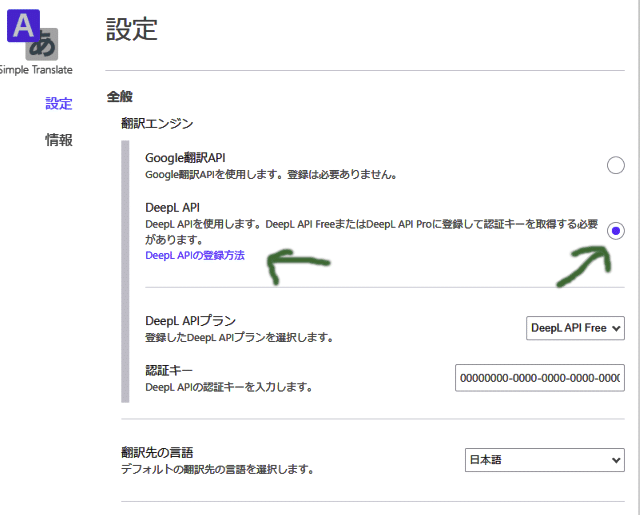640x515 pixels.
Task: Click the DeepL API option title
Action: (x=172, y=208)
